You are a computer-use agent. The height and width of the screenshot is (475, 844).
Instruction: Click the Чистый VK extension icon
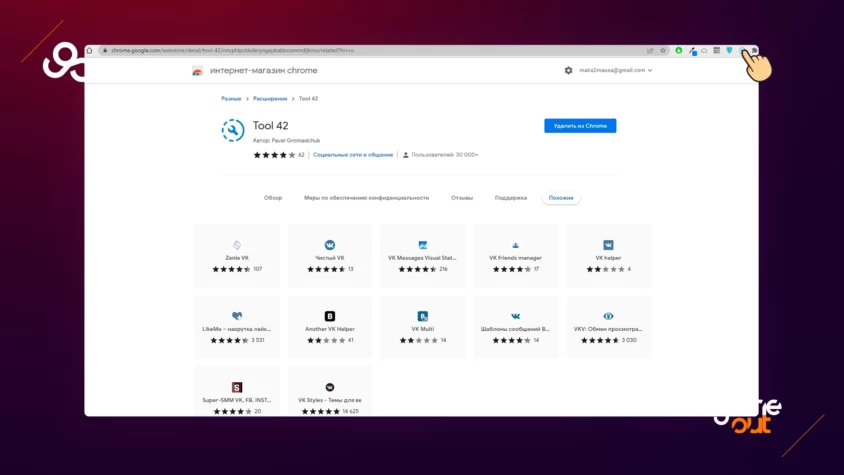click(x=330, y=245)
